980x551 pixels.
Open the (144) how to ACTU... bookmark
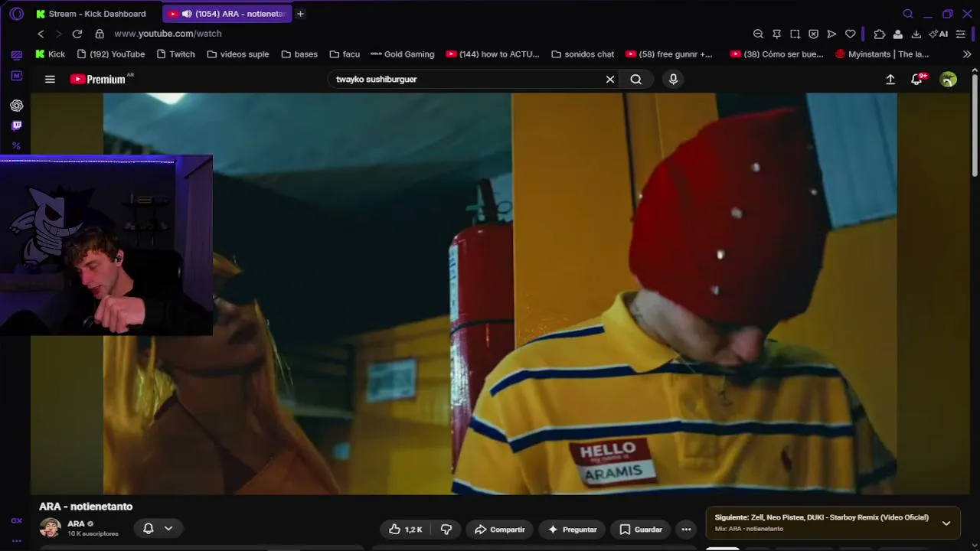pyautogui.click(x=492, y=54)
